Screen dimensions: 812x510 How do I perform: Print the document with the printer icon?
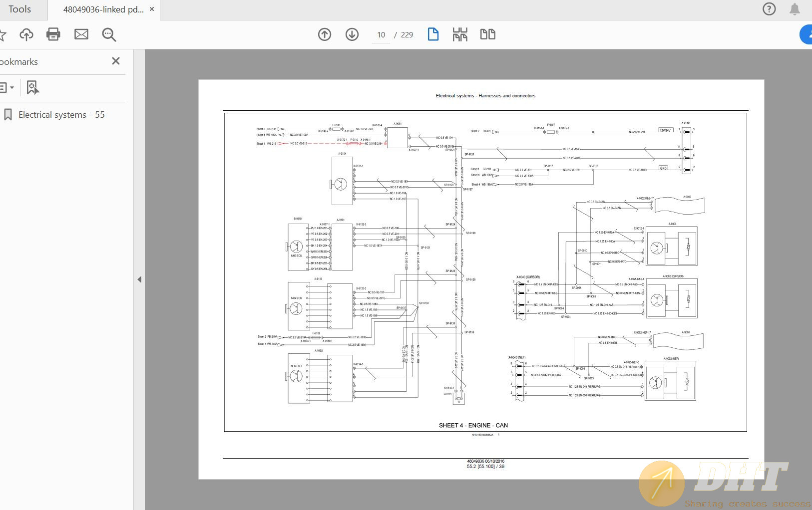coord(53,34)
